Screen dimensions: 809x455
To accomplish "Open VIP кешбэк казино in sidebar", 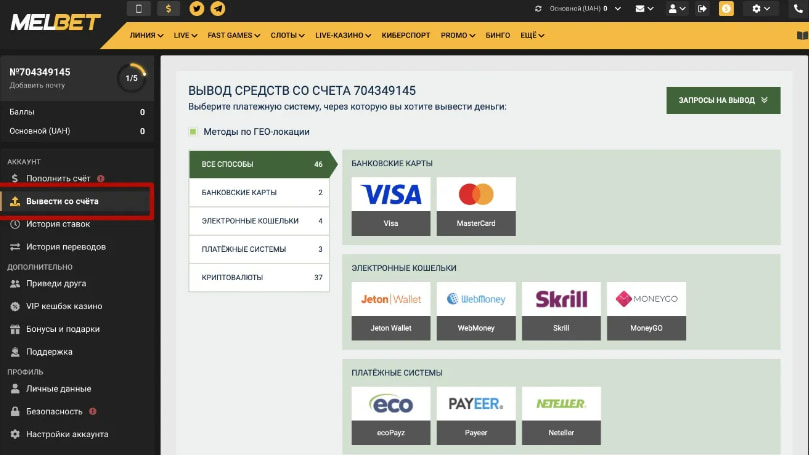I will (x=77, y=306).
